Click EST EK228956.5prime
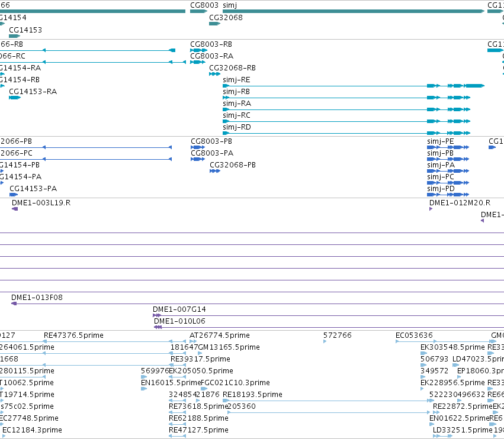Screen dimensions: 504x439 pyautogui.click(x=422, y=389)
